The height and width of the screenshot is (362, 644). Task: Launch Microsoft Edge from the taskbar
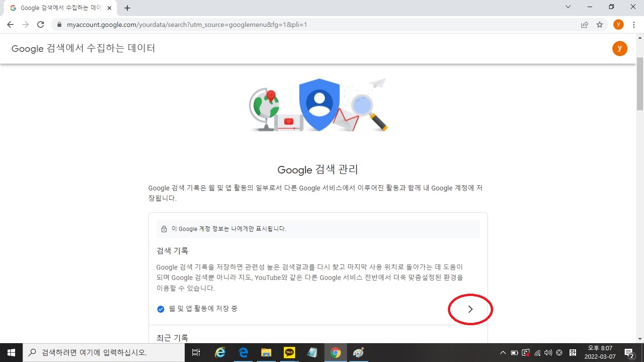pyautogui.click(x=243, y=353)
